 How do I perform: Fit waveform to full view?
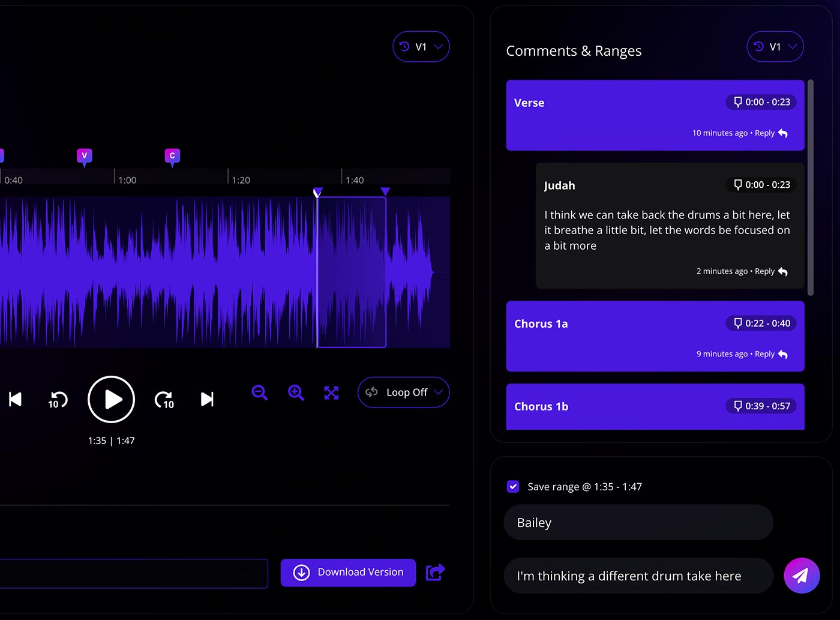[x=331, y=393]
